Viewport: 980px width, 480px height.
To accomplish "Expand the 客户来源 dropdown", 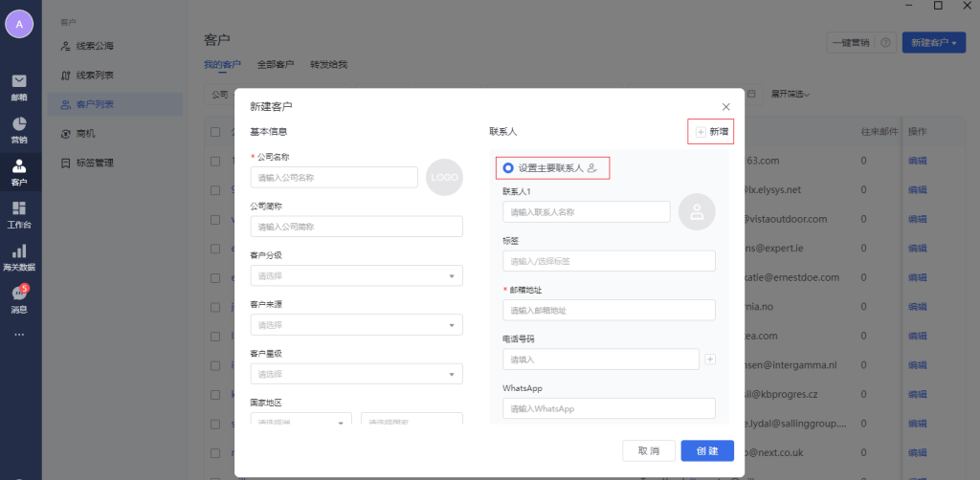I will [356, 325].
